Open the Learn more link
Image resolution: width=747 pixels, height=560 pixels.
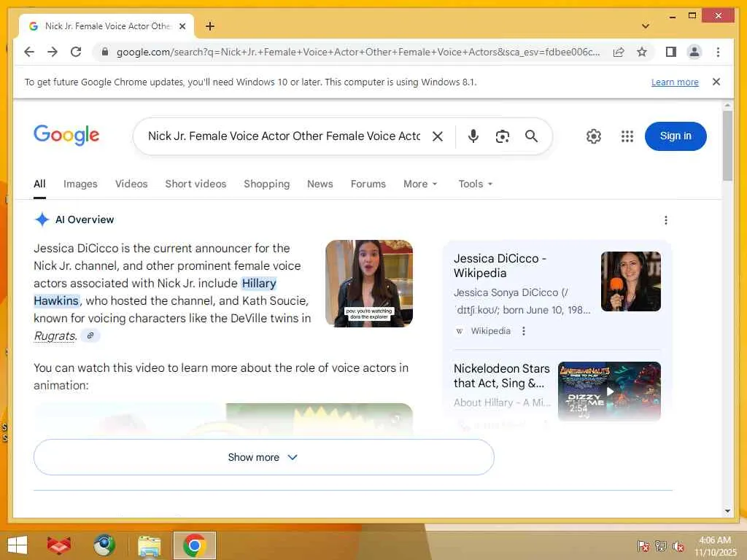coord(675,82)
